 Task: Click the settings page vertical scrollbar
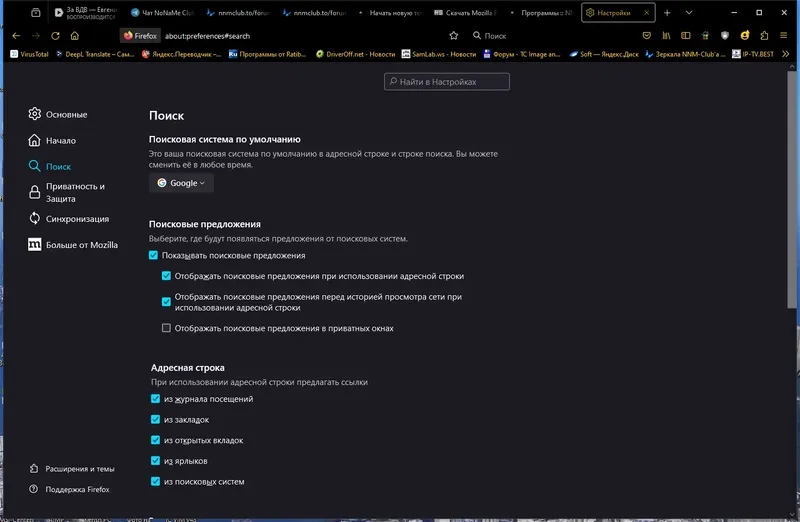click(x=791, y=190)
